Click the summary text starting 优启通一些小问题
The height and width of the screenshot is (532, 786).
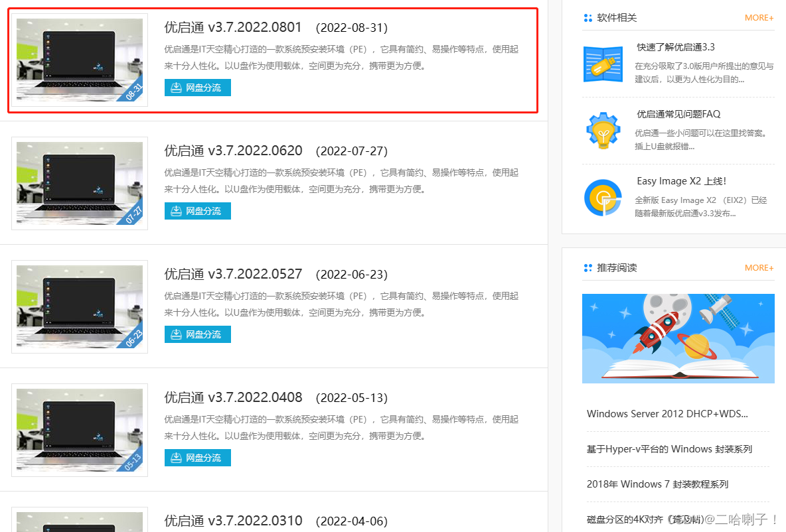point(701,140)
